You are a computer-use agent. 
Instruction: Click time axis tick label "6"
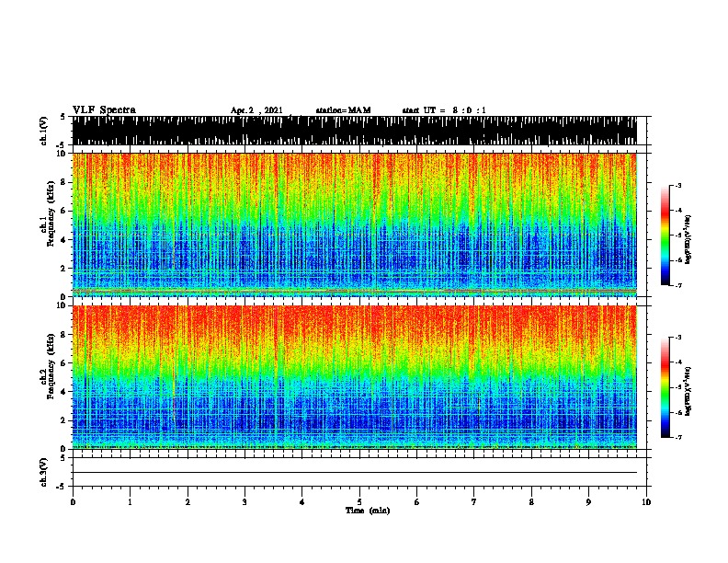tap(417, 502)
